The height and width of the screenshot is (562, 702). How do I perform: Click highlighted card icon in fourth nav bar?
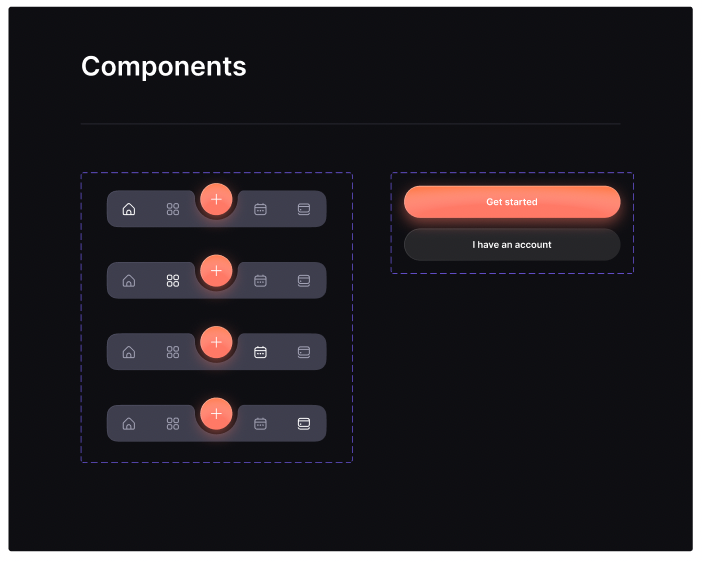[x=304, y=424]
